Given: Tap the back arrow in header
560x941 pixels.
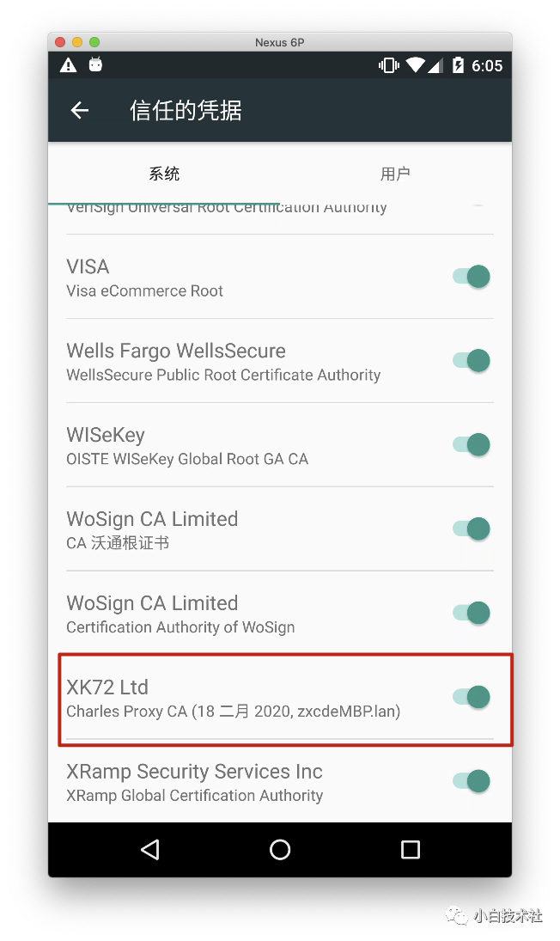Looking at the screenshot, I should (80, 110).
